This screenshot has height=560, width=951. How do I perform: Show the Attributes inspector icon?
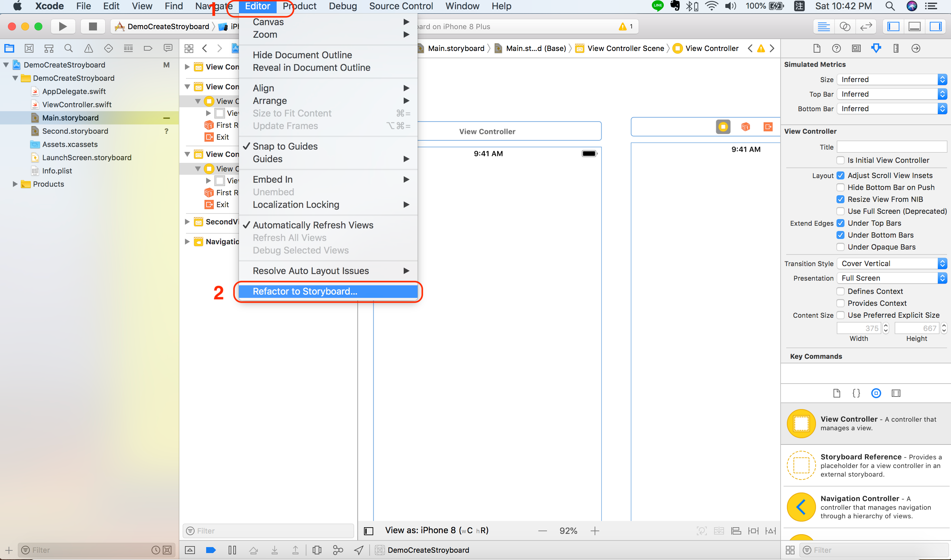(x=876, y=48)
